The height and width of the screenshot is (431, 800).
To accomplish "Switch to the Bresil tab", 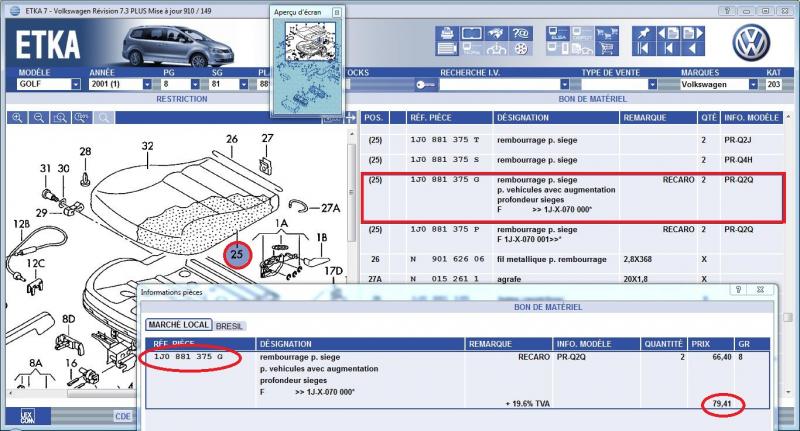I will (x=229, y=326).
